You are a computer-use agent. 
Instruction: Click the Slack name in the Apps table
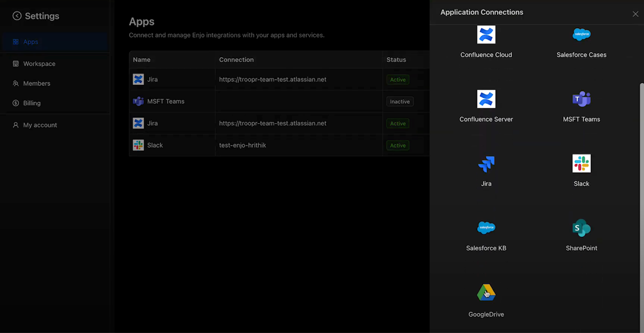click(155, 145)
